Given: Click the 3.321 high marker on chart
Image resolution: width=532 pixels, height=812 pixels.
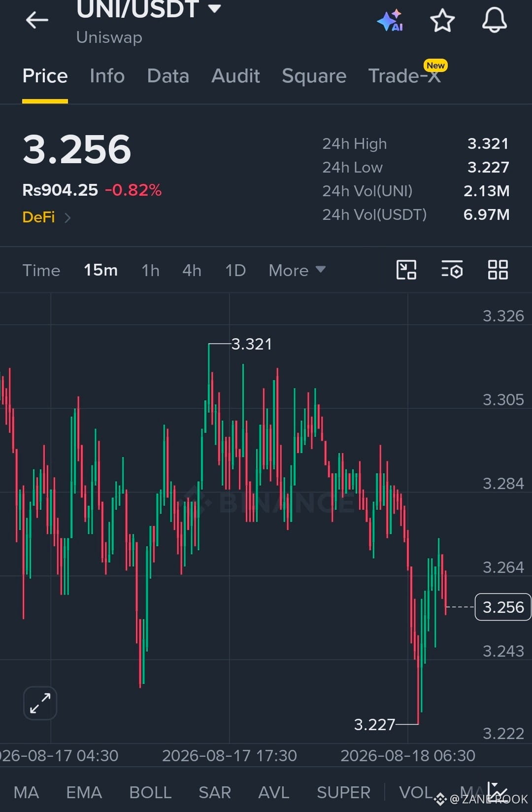Looking at the screenshot, I should click(251, 344).
